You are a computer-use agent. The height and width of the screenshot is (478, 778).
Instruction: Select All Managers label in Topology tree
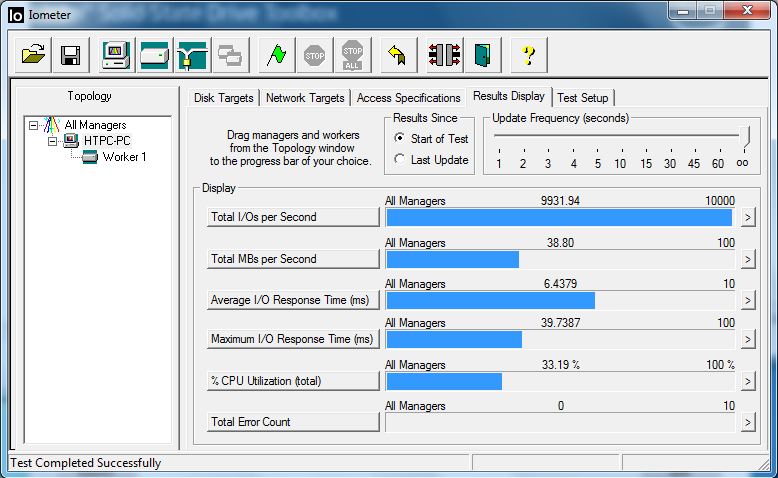95,125
